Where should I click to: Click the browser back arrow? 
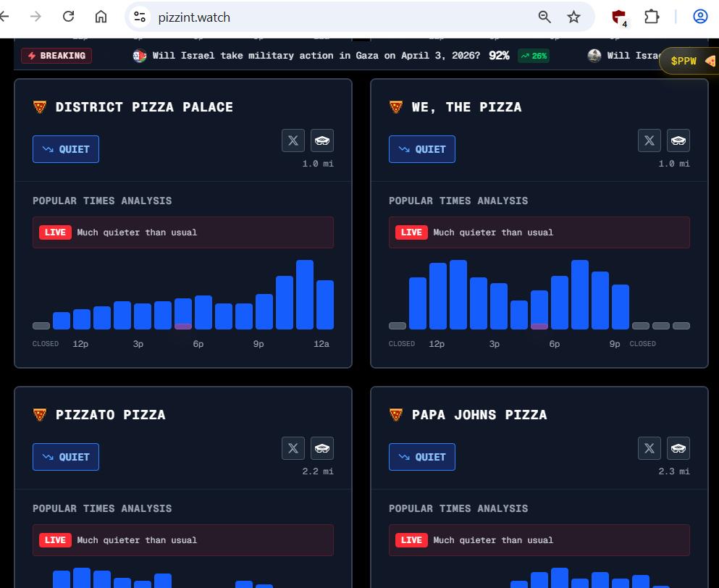(x=4, y=17)
